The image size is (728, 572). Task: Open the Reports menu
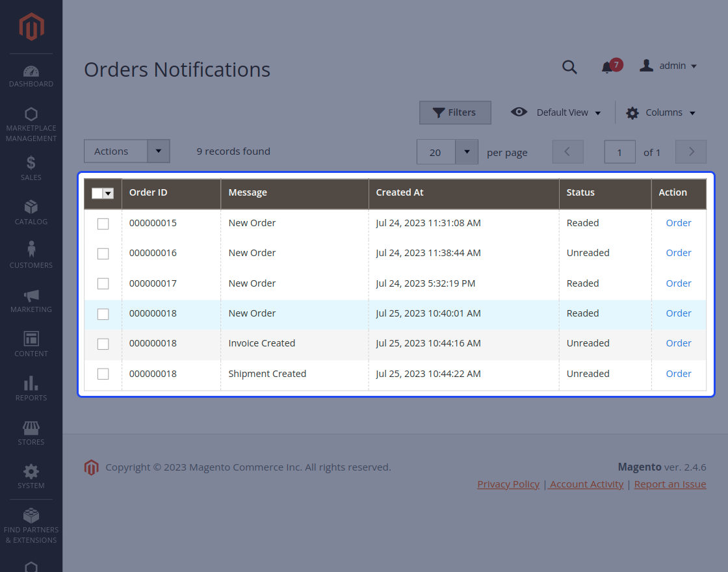coord(31,389)
